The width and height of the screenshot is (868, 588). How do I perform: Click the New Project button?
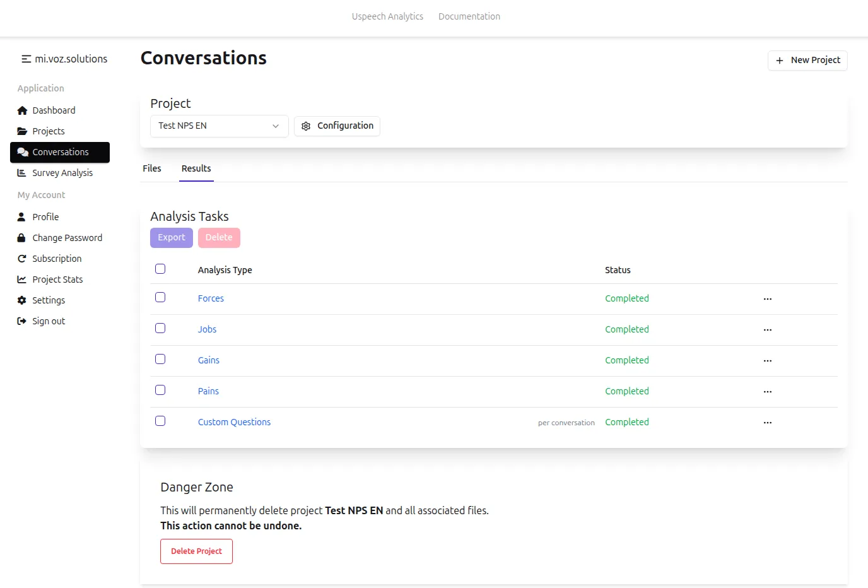pyautogui.click(x=807, y=61)
